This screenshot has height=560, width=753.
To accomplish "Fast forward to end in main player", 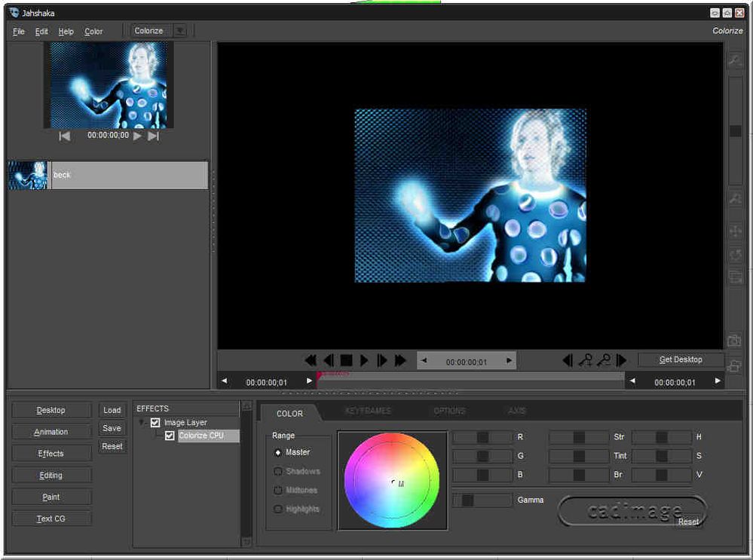I will point(400,360).
